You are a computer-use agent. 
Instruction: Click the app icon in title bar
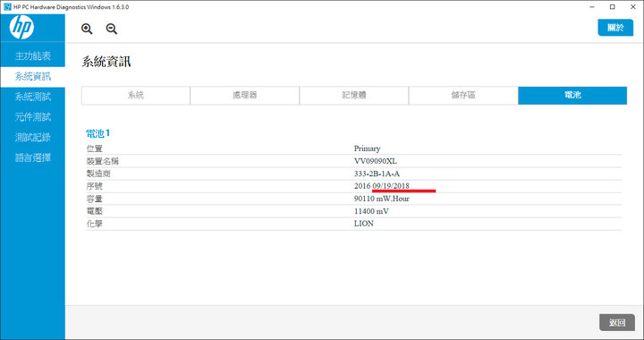pos(7,7)
